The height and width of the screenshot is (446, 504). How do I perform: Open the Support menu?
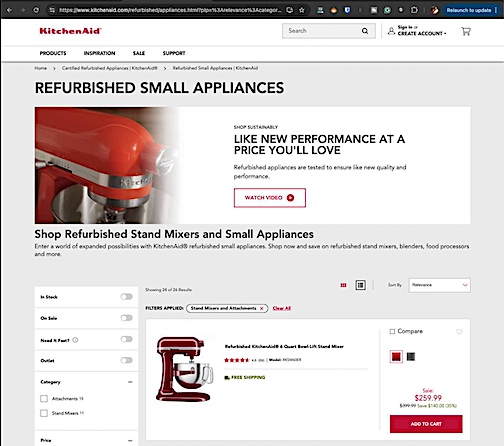tap(174, 53)
